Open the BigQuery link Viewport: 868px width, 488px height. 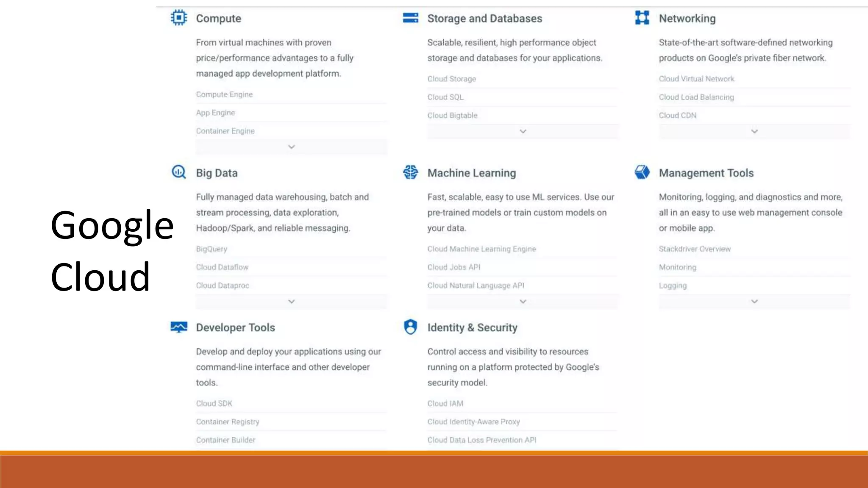[211, 249]
